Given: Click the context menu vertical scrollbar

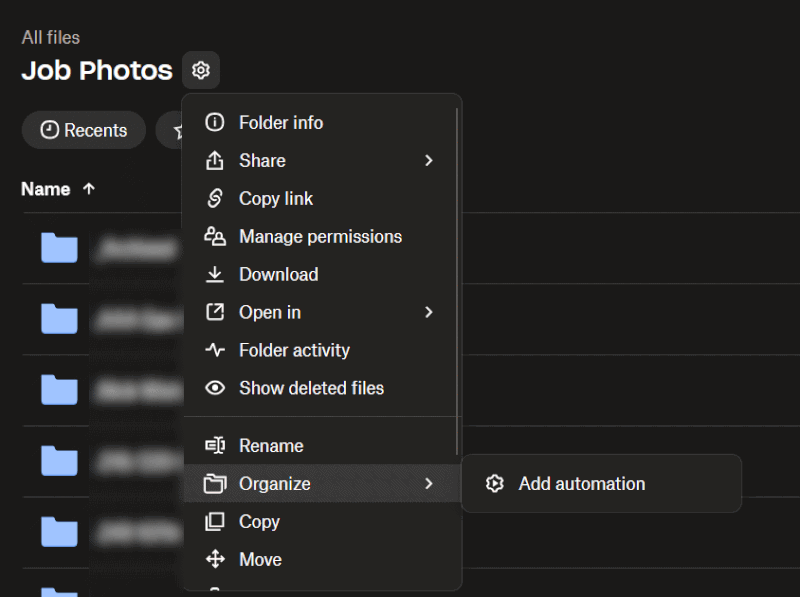Looking at the screenshot, I should pos(457,280).
